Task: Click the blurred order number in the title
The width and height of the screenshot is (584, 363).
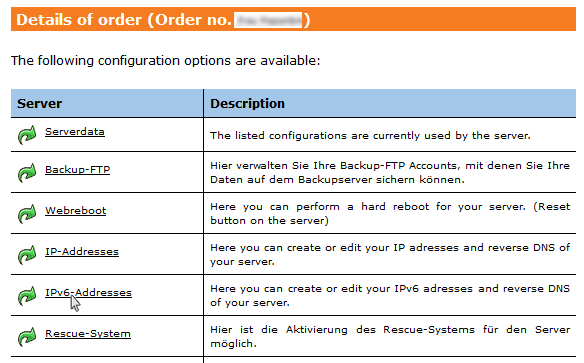Action: pyautogui.click(x=268, y=20)
